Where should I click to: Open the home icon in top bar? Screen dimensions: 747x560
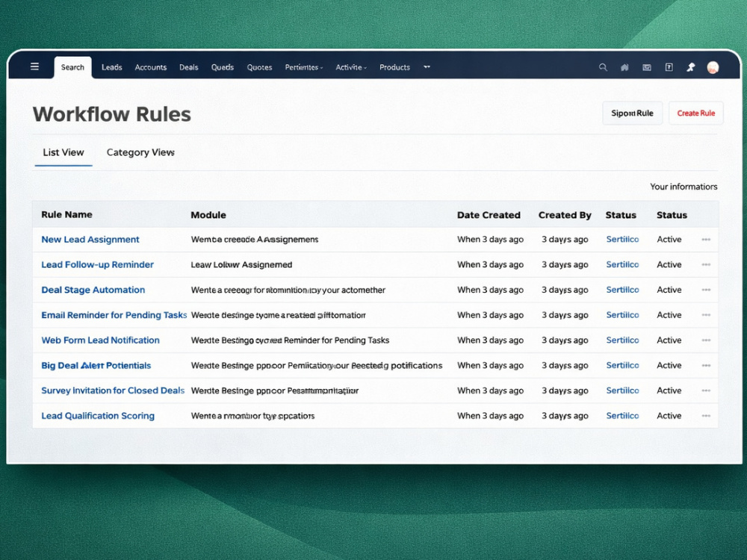pos(624,67)
